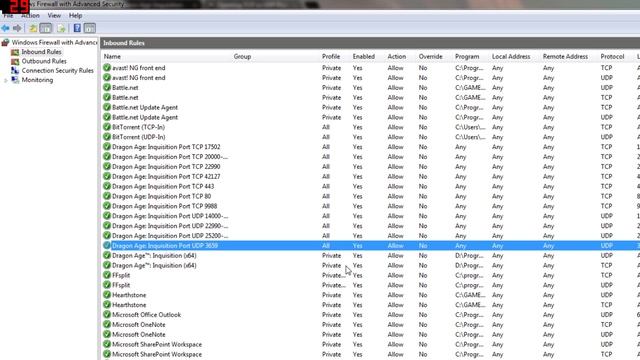Select Dragon Age: Inquisition Port UDP 22990 rule
The image size is (640, 360).
pos(170,226)
